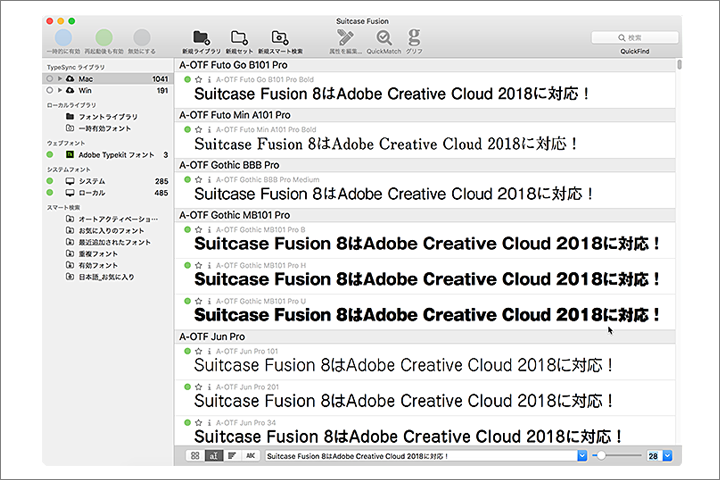Open the お気に入りのフォント smart search

point(111,231)
